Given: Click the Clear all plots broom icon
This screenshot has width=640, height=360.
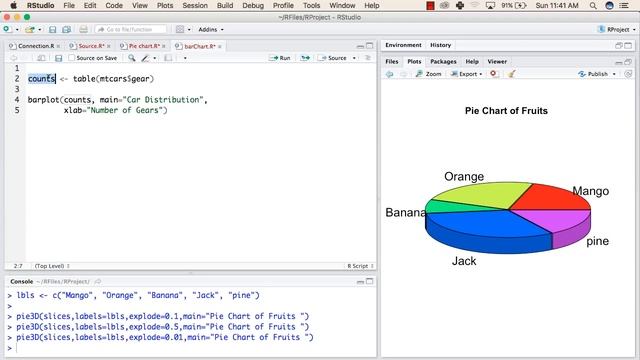Looking at the screenshot, I should [x=511, y=73].
